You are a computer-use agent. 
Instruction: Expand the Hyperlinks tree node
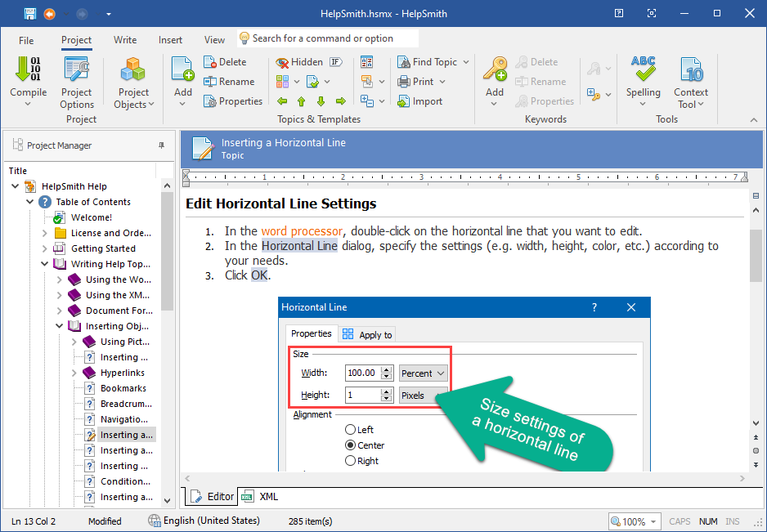point(74,373)
